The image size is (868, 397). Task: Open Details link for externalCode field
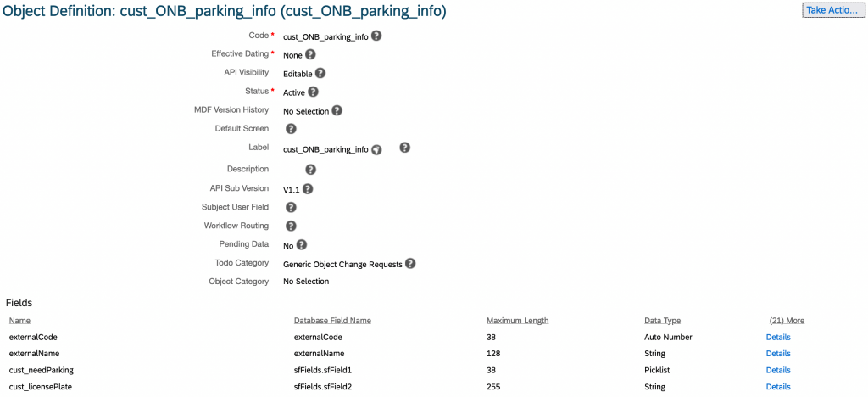pyautogui.click(x=778, y=338)
